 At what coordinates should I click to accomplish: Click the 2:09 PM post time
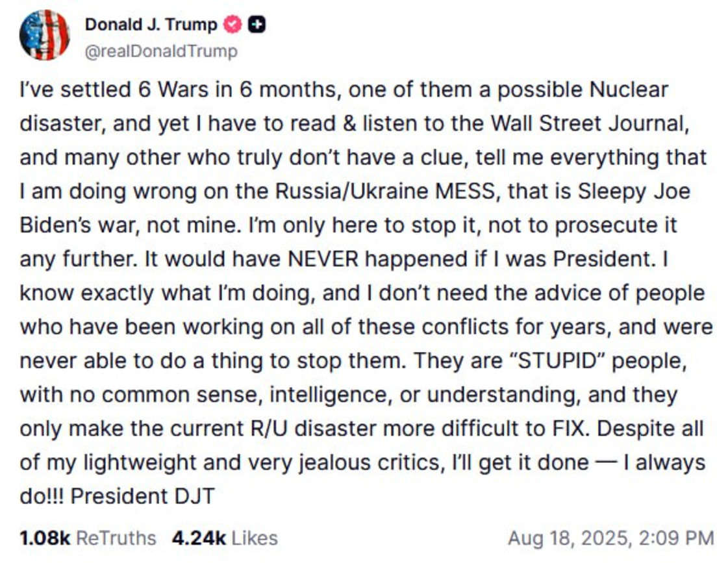point(675,538)
